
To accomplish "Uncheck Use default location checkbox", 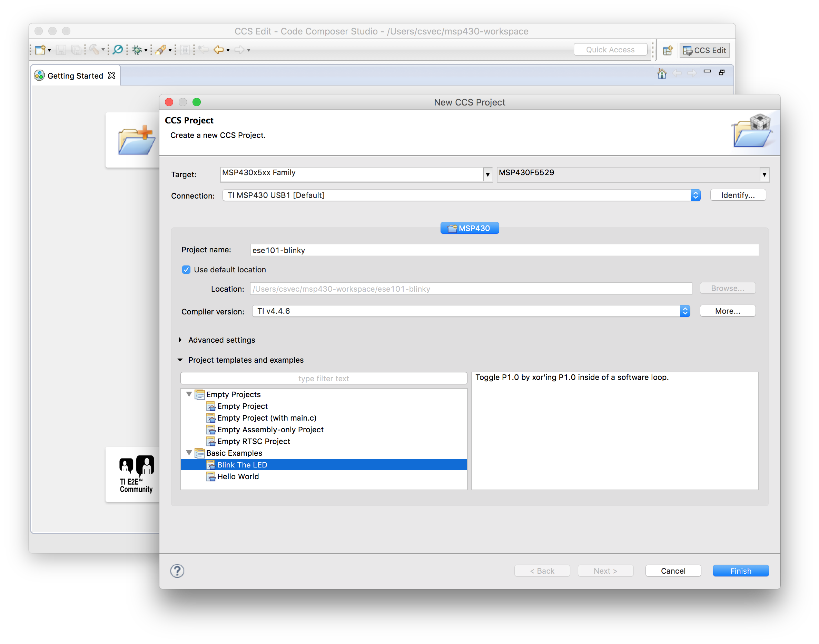I will pos(186,270).
